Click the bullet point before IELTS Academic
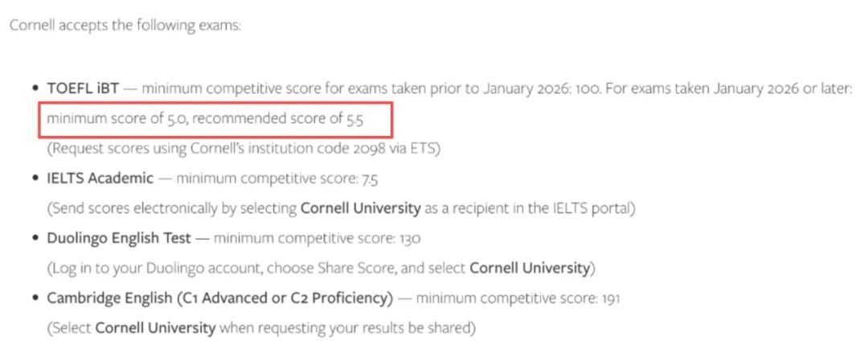The width and height of the screenshot is (868, 354). [x=35, y=179]
